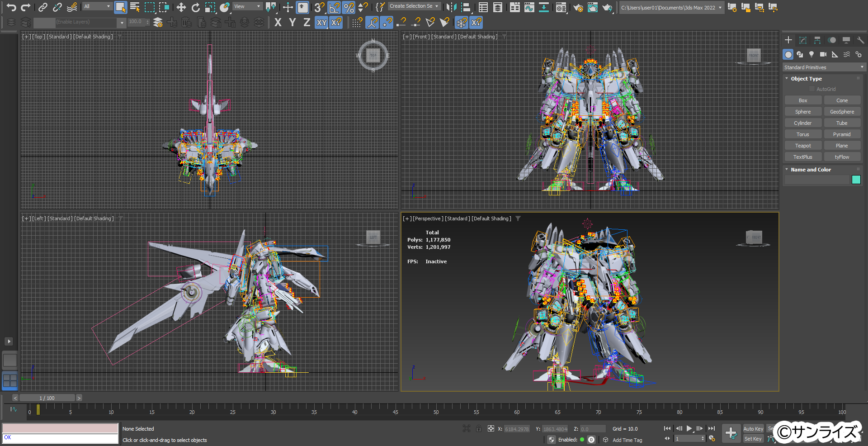
Task: Enable the AutoGrid checkbox
Action: [x=812, y=89]
